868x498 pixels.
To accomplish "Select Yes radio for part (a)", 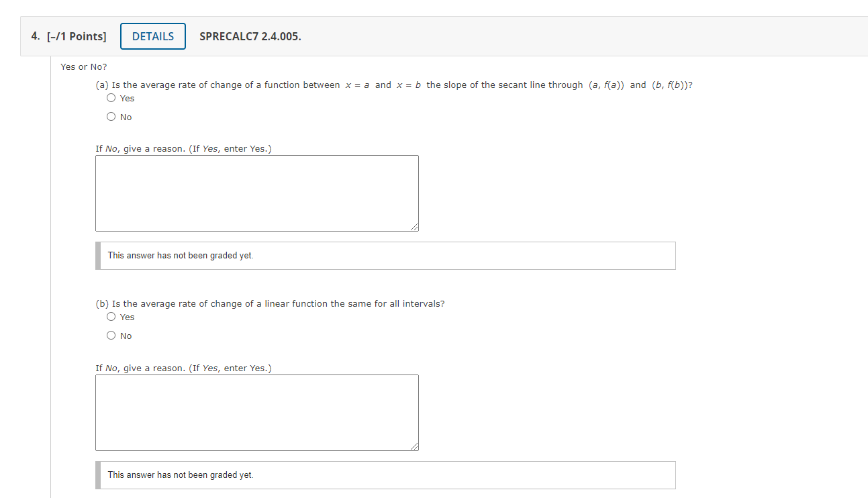I will [x=111, y=98].
